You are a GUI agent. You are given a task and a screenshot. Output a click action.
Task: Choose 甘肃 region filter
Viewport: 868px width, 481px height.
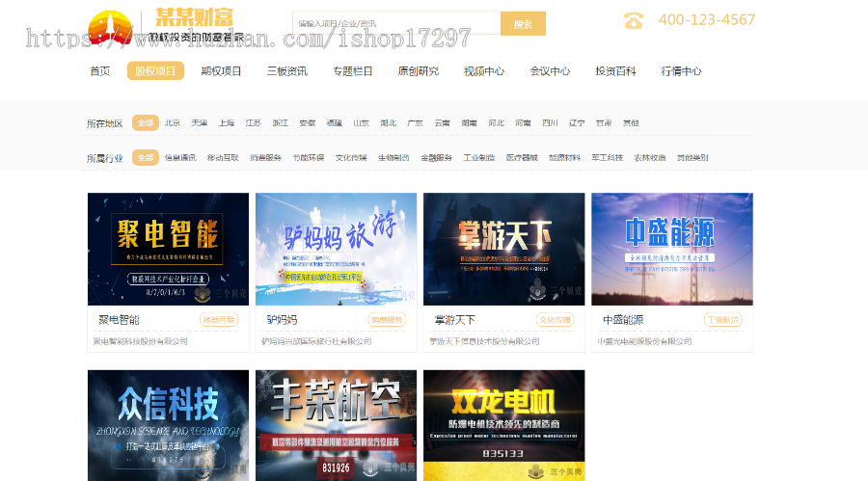point(604,122)
